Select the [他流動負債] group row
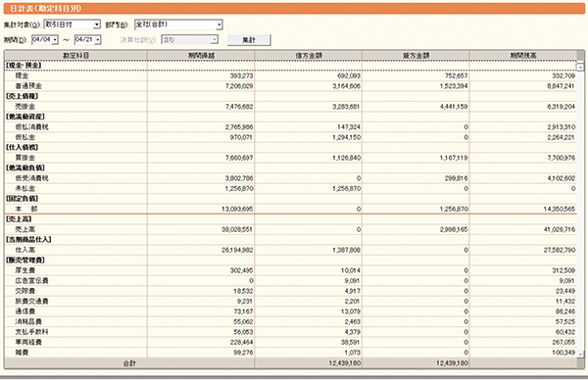Viewport: 588px width, 380px height. [290, 167]
